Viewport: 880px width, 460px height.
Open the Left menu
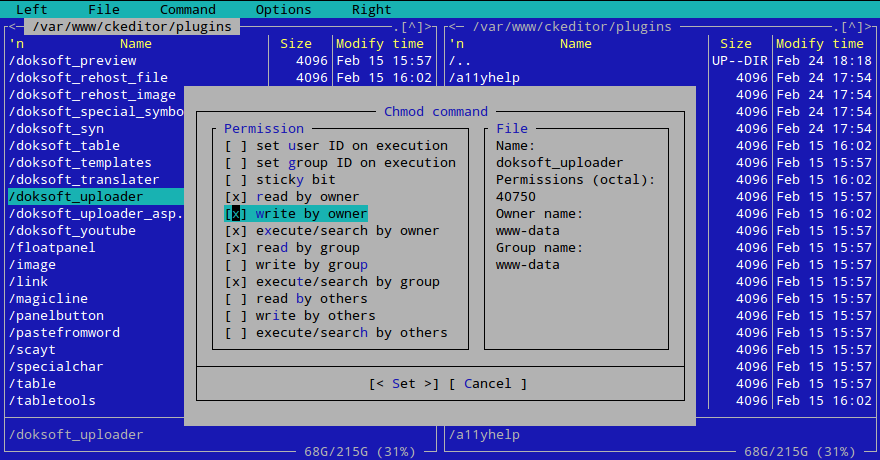coord(32,9)
